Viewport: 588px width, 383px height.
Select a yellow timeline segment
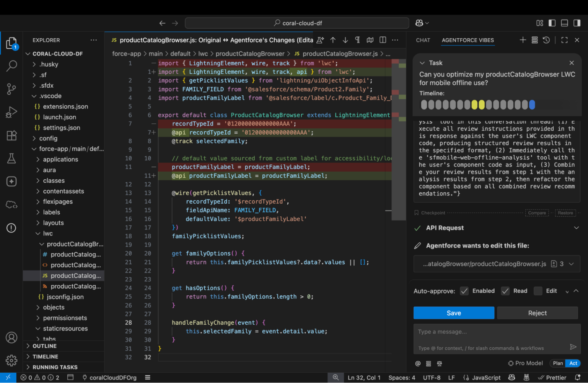click(x=474, y=104)
